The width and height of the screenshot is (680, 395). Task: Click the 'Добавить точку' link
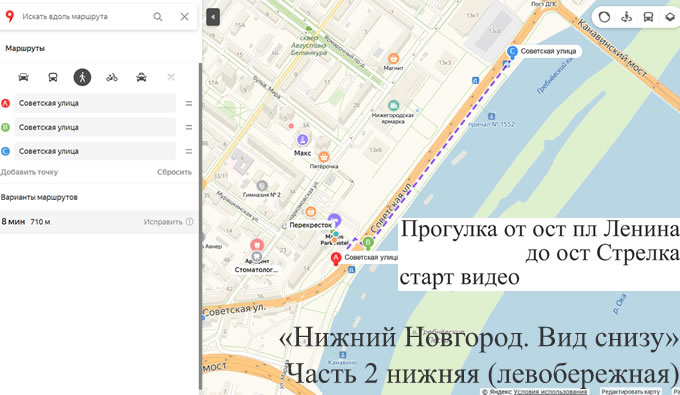tap(29, 172)
